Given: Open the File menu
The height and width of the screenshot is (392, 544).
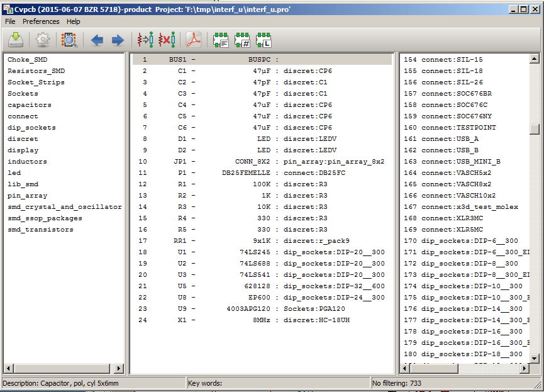Looking at the screenshot, I should (10, 21).
